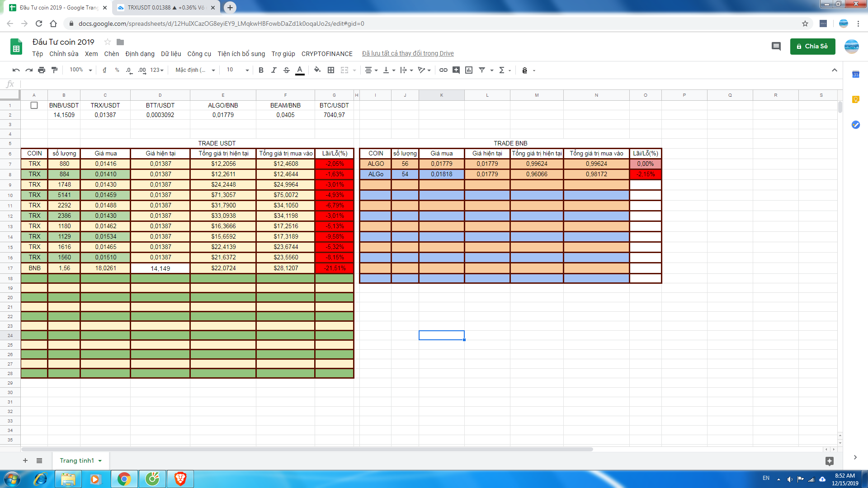The width and height of the screenshot is (868, 488).
Task: Open the borders options
Action: 331,70
